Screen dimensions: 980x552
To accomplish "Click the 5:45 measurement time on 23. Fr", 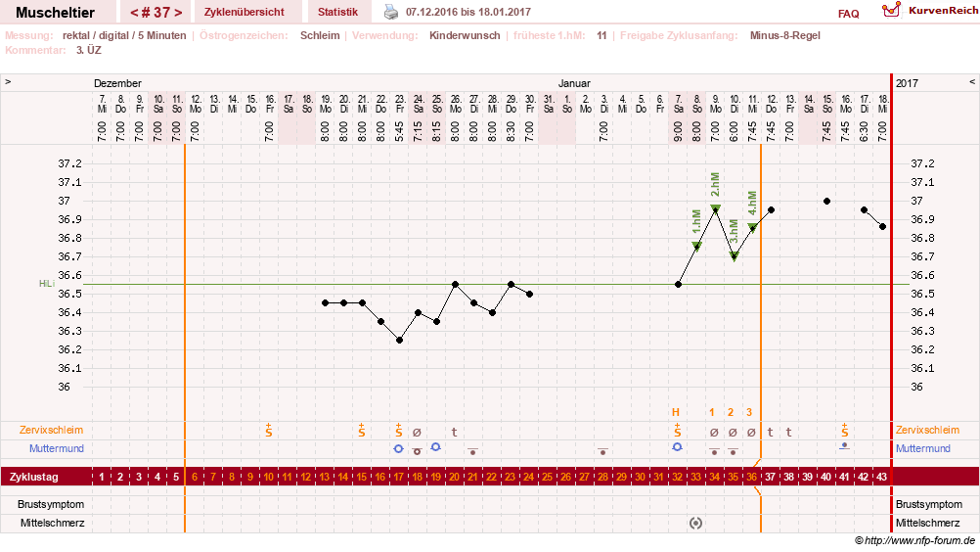I will [399, 131].
